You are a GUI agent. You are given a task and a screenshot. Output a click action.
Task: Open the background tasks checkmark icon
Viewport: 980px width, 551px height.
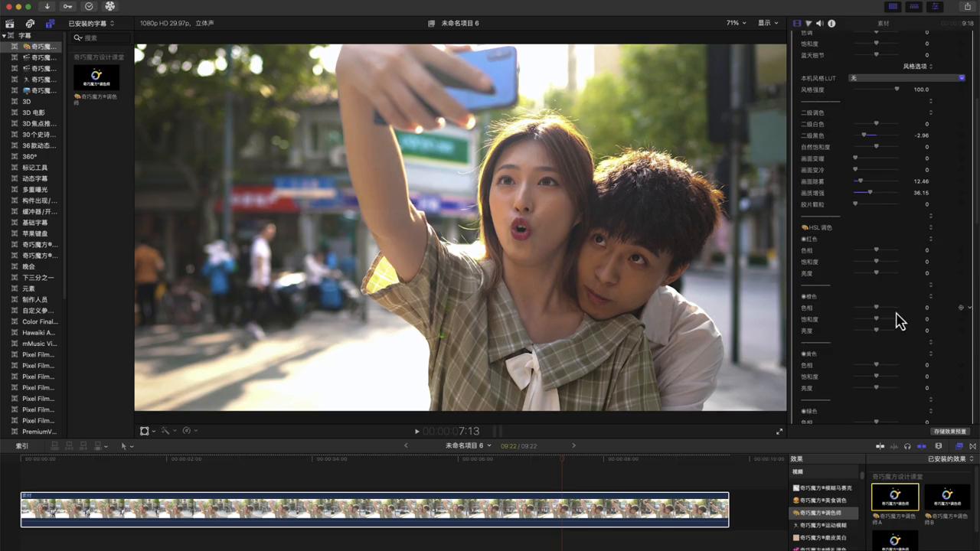point(89,7)
